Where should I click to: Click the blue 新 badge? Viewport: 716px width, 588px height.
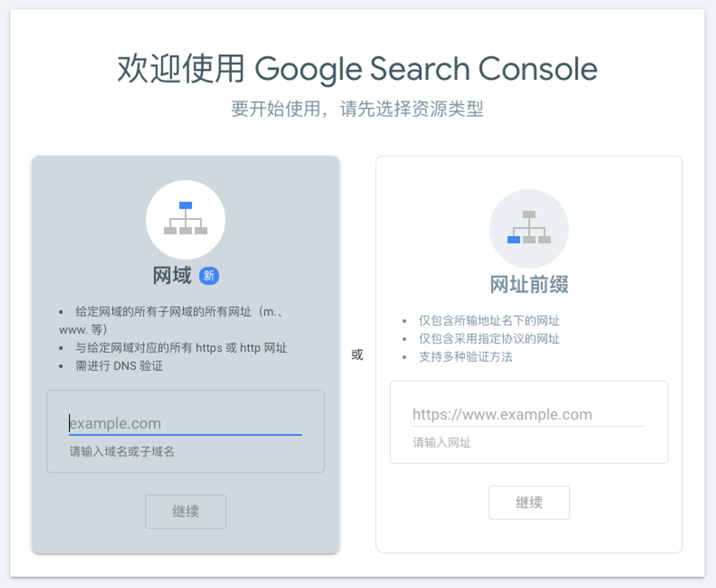pos(209,276)
